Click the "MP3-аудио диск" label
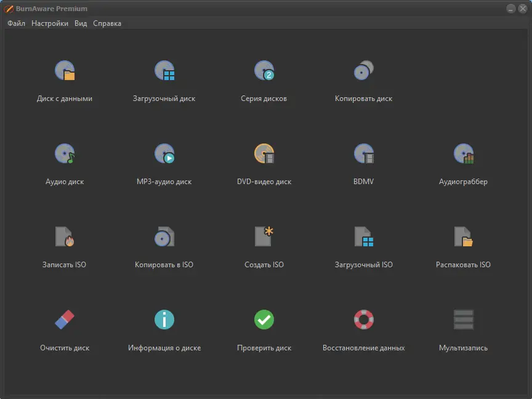Viewport: 532px width, 399px height. click(164, 182)
